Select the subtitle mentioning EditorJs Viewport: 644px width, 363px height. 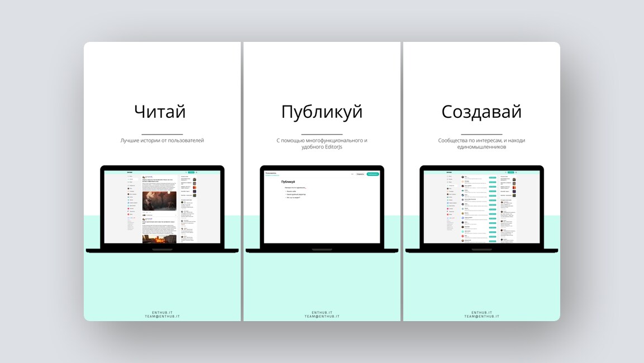click(x=322, y=144)
